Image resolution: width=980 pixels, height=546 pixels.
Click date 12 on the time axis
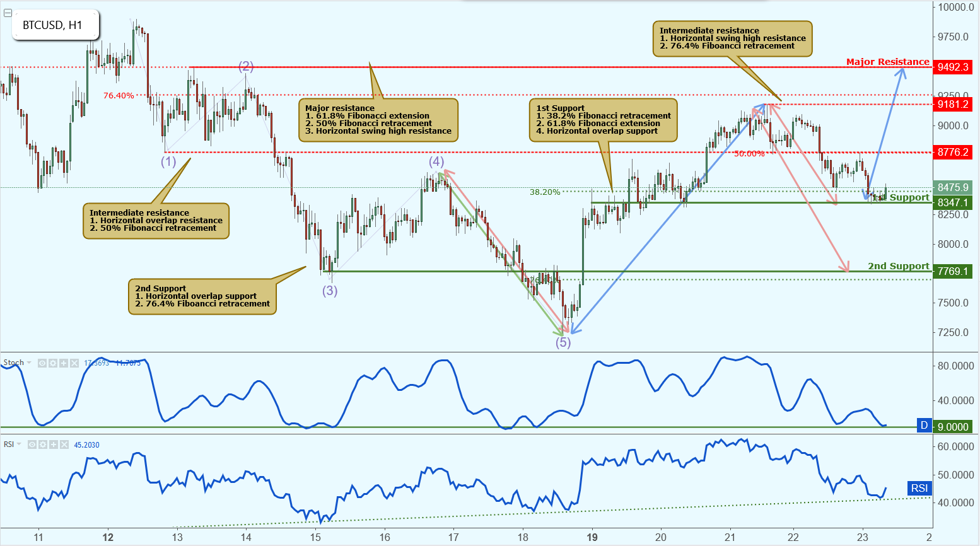[x=108, y=537]
